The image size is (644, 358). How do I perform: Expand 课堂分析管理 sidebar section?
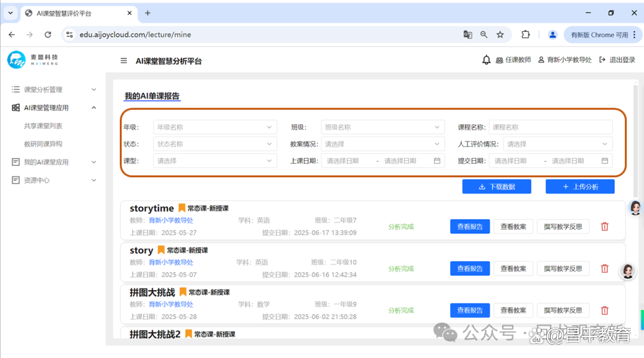pyautogui.click(x=54, y=89)
